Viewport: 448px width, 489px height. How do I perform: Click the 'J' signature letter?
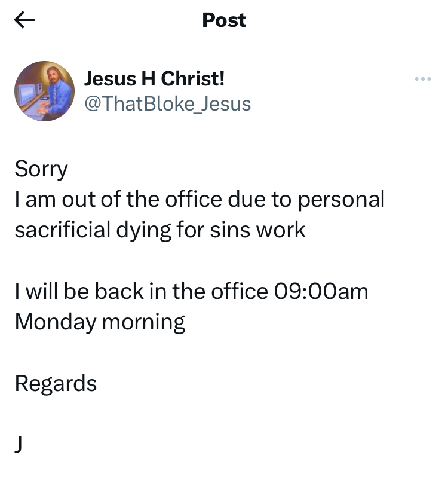[x=19, y=445]
